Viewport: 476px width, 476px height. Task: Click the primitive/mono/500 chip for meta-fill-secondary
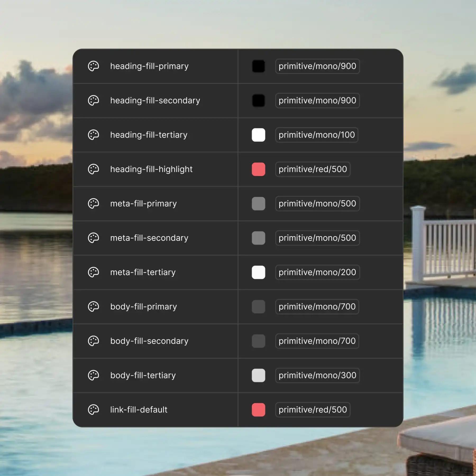pyautogui.click(x=317, y=238)
